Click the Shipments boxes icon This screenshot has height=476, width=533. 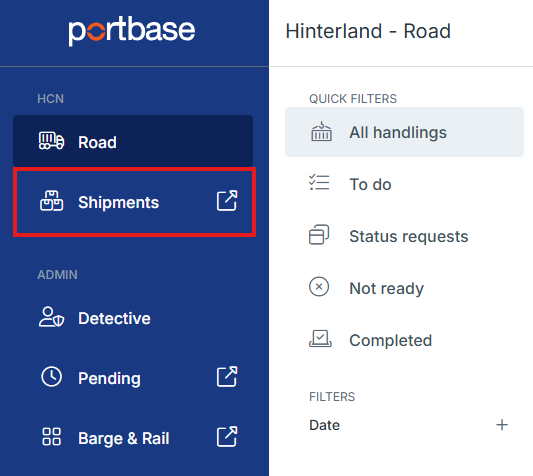[x=51, y=201]
